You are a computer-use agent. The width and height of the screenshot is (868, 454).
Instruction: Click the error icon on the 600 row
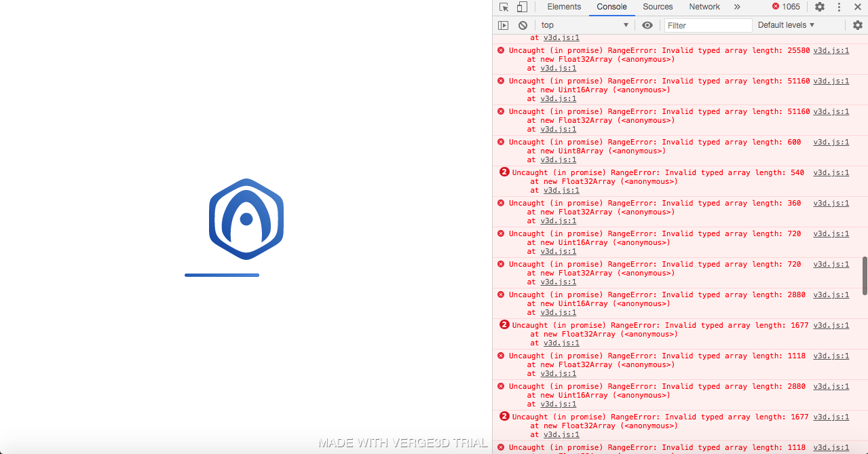(501, 142)
